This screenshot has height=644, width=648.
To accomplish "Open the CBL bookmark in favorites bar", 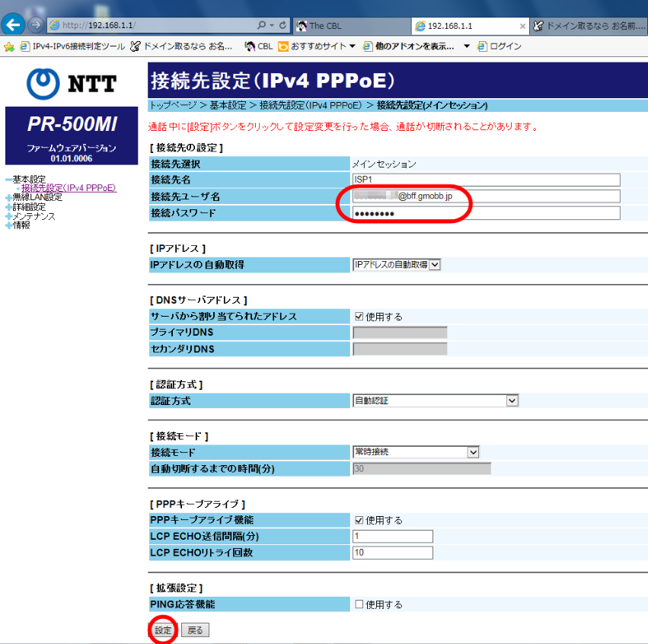I will pos(258,46).
